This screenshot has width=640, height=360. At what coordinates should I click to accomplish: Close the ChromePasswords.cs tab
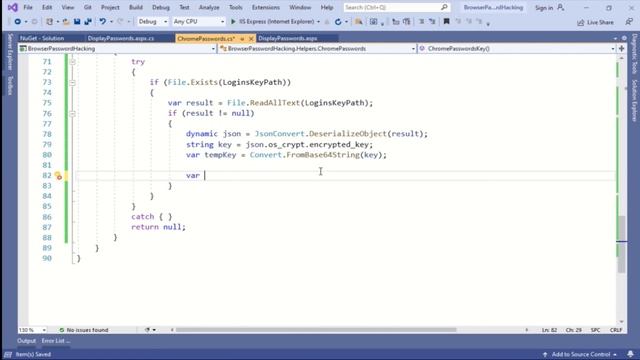click(x=251, y=39)
